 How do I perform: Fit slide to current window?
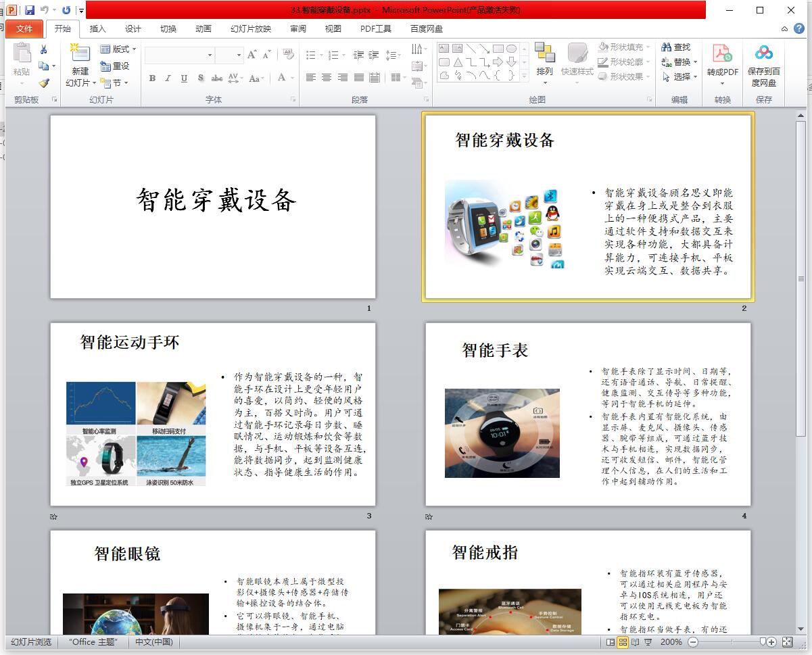tap(787, 642)
